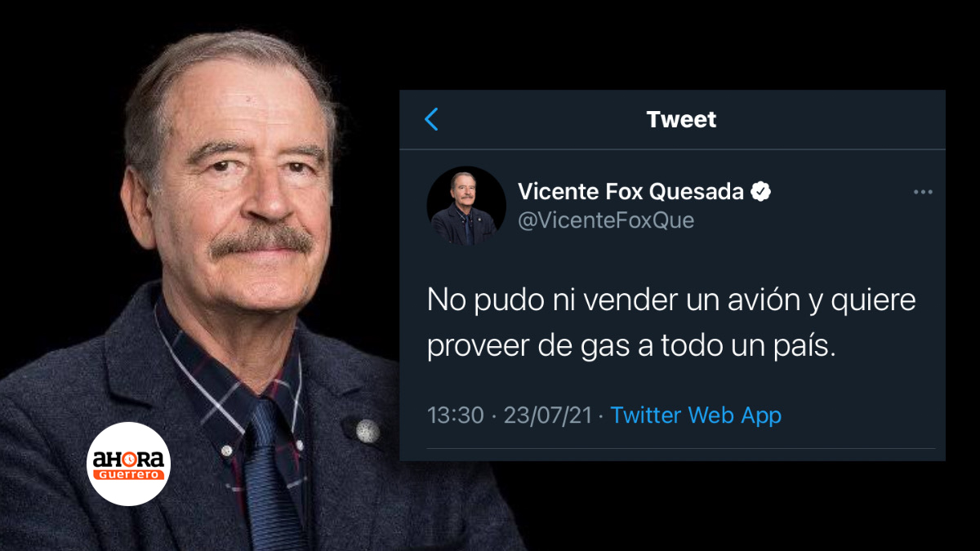Viewport: 980px width, 551px height.
Task: Select the 23/07/21 date
Action: tap(548, 415)
